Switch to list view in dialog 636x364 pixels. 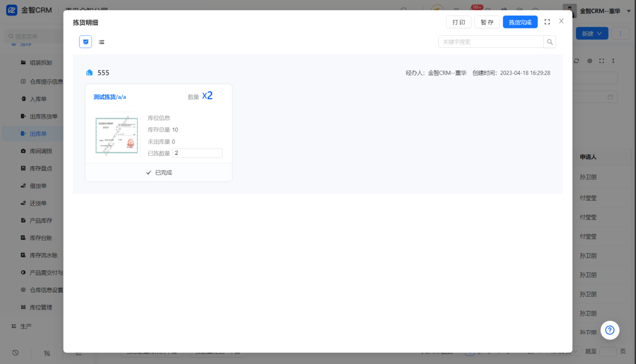pos(101,42)
